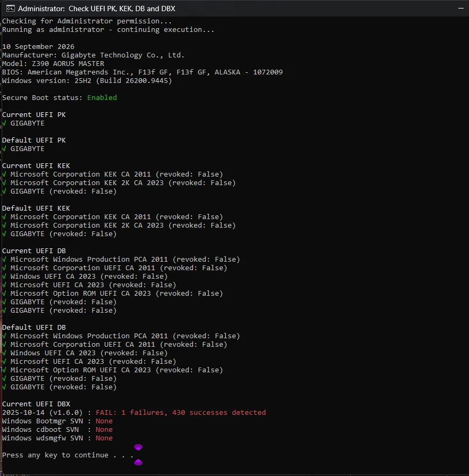Click the 'Secure Boot status:' label
The image size is (469, 476).
[42, 98]
